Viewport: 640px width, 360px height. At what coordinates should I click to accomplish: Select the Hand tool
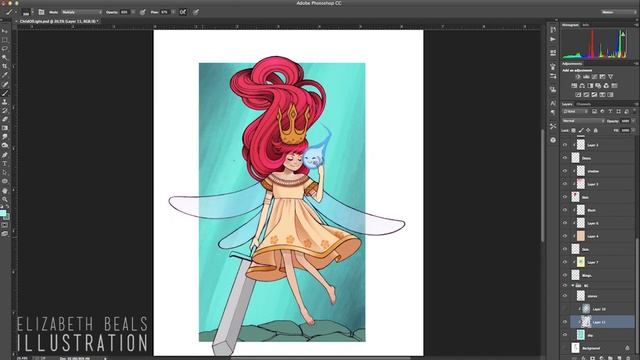(x=5, y=191)
